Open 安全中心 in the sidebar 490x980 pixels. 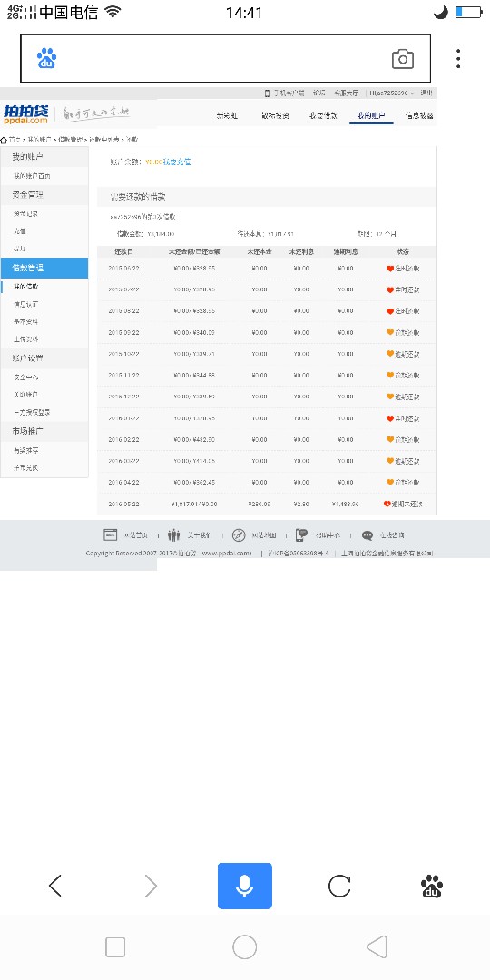coord(26,377)
